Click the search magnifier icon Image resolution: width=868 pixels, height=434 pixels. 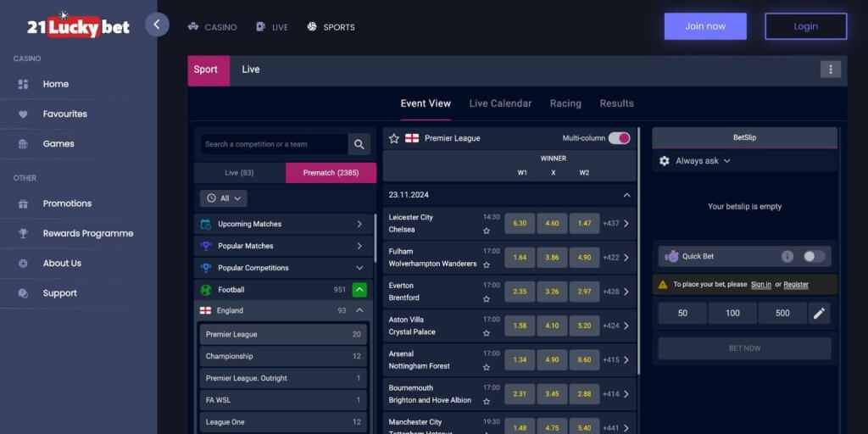359,144
